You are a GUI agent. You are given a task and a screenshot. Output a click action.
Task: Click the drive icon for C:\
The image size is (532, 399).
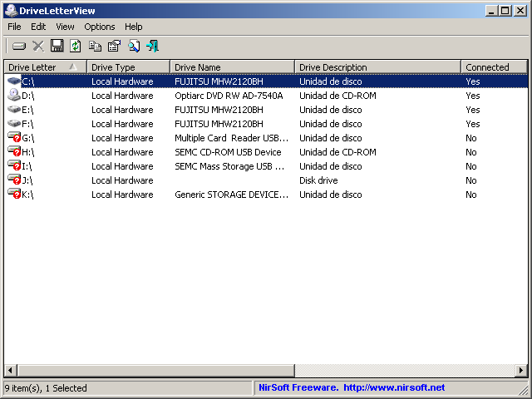point(14,81)
